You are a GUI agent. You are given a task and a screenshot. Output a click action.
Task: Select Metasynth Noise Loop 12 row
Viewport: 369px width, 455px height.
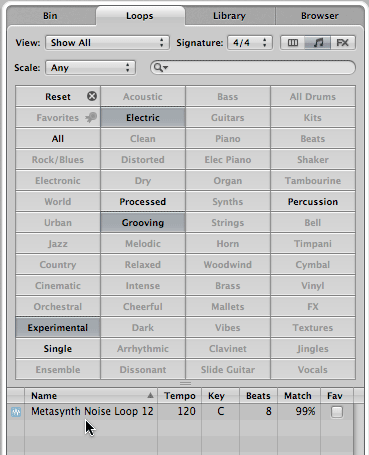[180, 412]
